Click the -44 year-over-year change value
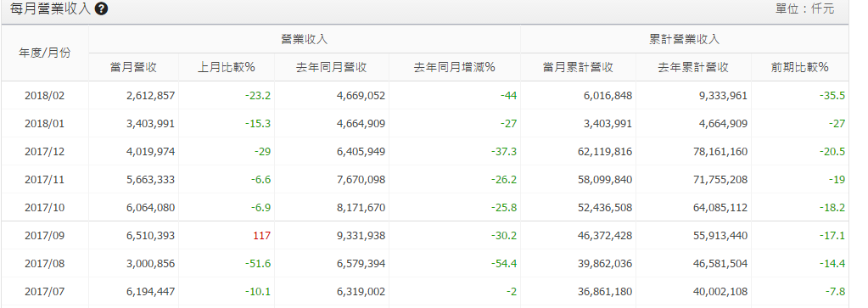 [x=508, y=96]
